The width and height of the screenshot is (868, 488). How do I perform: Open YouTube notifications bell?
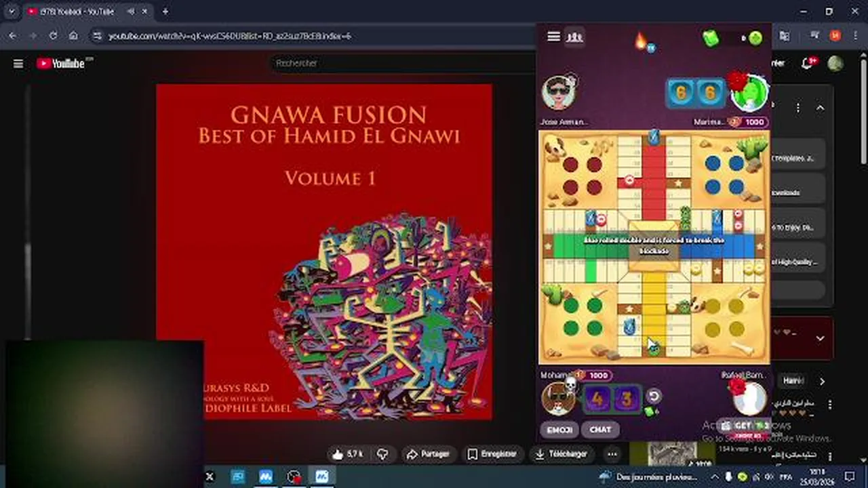point(807,63)
